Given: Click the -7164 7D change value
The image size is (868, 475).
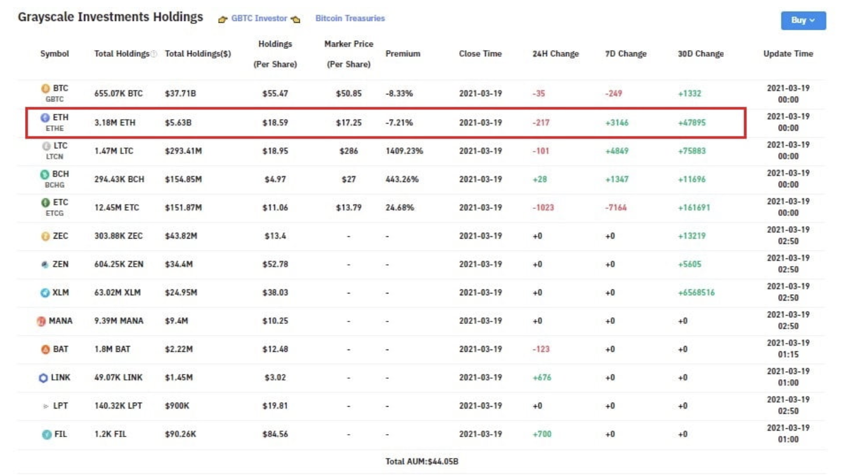Looking at the screenshot, I should tap(616, 208).
